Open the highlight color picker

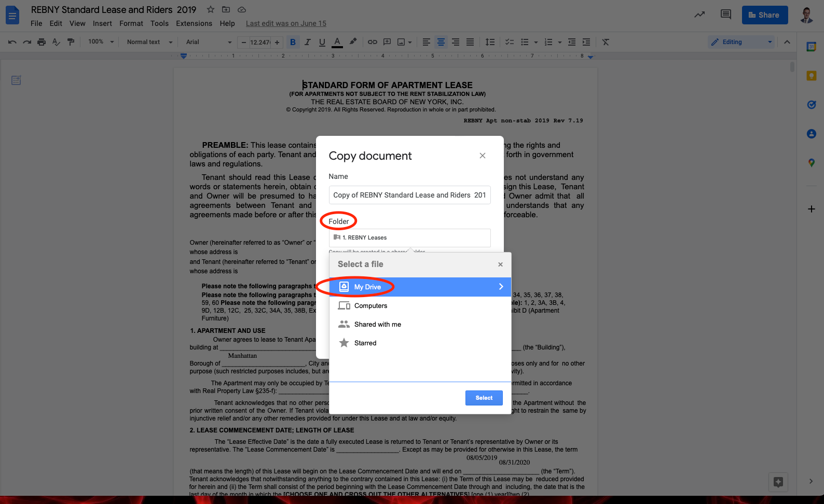click(353, 42)
